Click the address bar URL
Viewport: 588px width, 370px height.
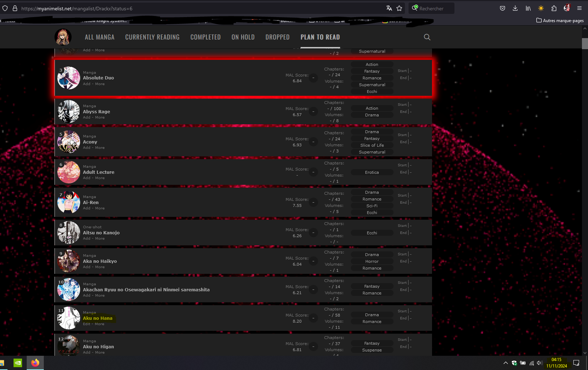(77, 9)
